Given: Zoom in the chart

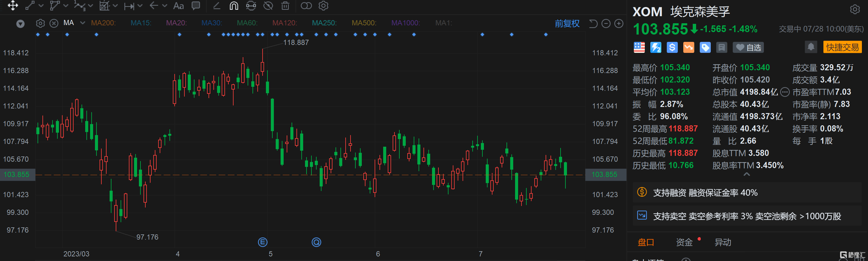Looking at the screenshot, I should click(619, 23).
